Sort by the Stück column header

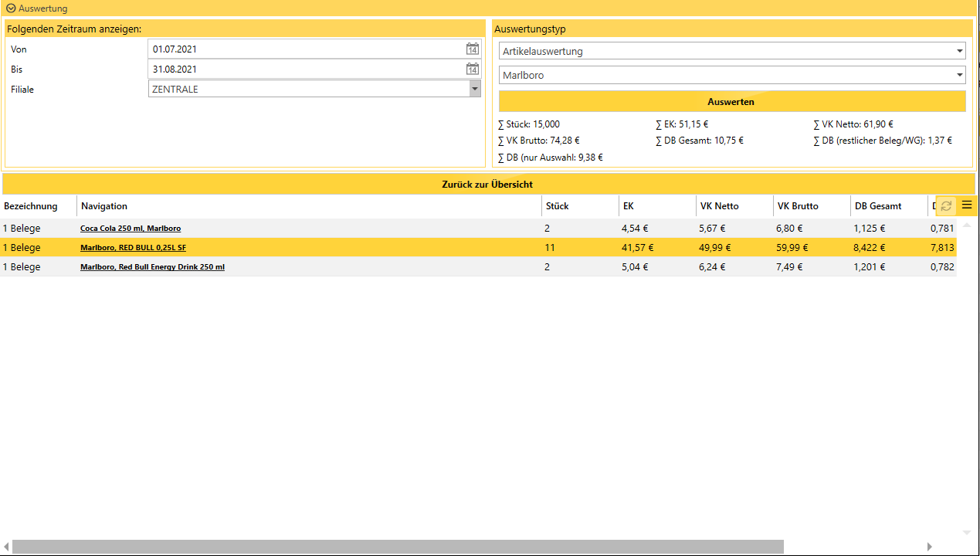[x=581, y=206]
